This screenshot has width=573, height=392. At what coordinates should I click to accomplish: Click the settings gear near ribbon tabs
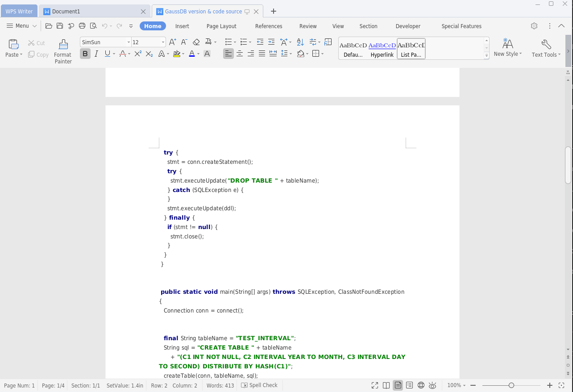tap(534, 26)
